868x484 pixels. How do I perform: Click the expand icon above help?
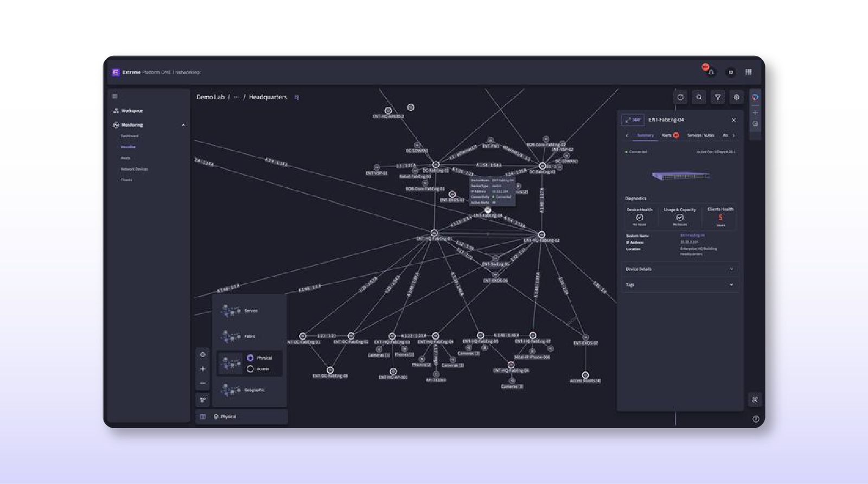tap(755, 399)
